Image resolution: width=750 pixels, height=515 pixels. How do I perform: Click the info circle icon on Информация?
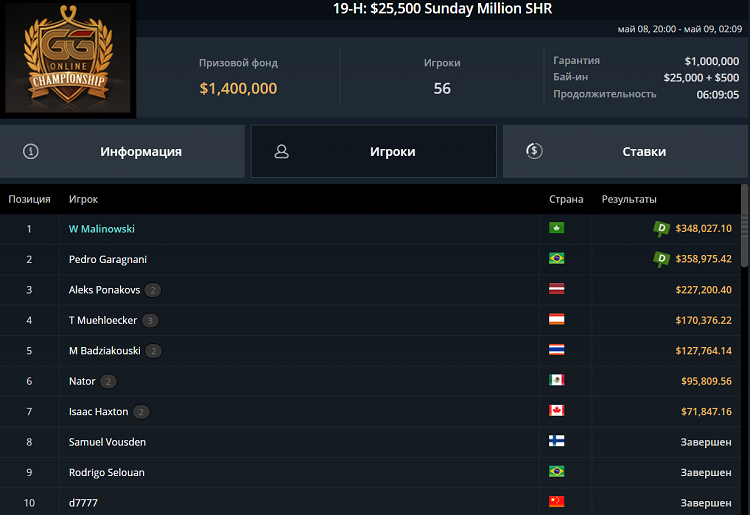[31, 152]
